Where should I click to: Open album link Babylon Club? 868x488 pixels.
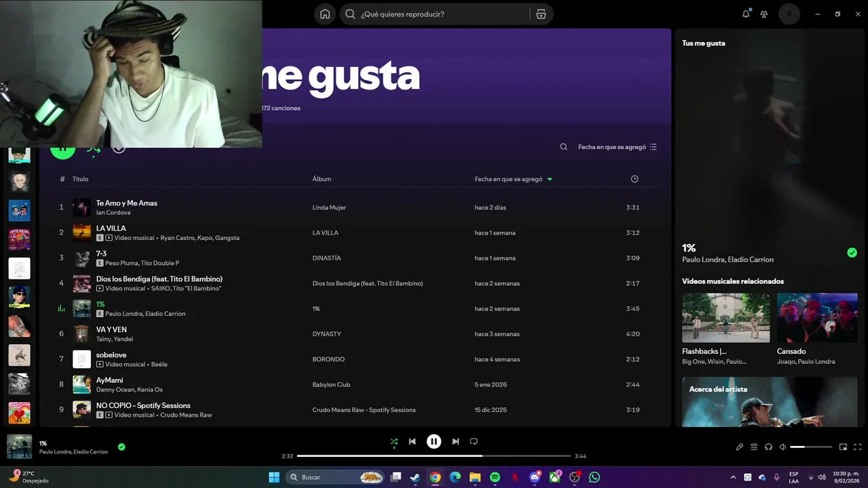point(332,384)
